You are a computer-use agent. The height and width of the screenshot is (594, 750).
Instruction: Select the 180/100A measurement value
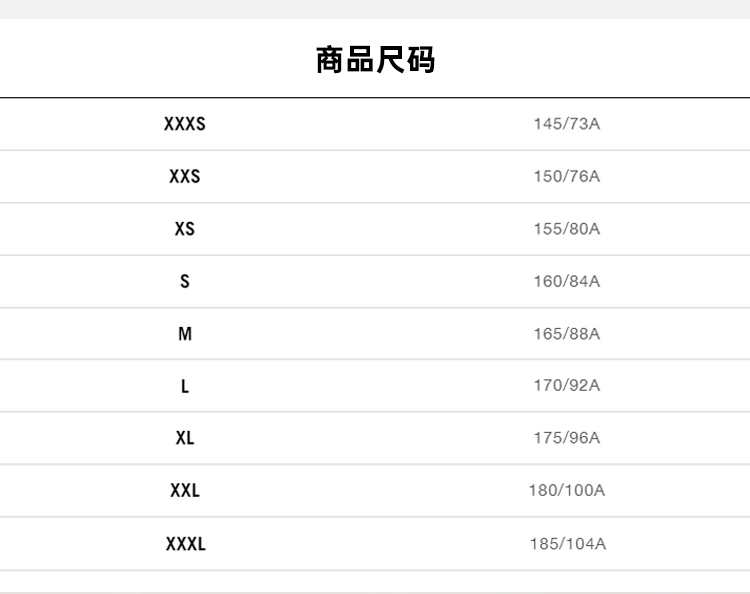tap(566, 491)
